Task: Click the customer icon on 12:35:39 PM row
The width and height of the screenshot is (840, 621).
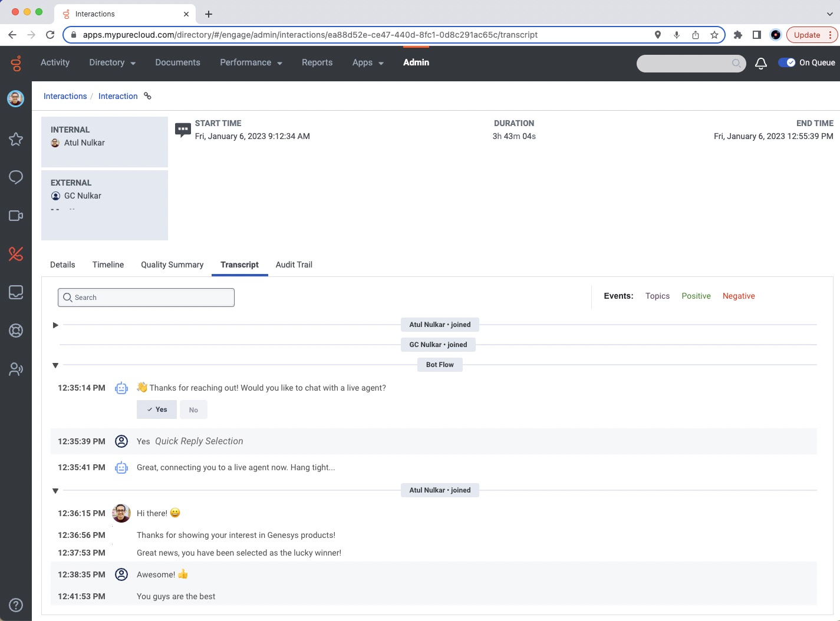Action: pyautogui.click(x=121, y=441)
